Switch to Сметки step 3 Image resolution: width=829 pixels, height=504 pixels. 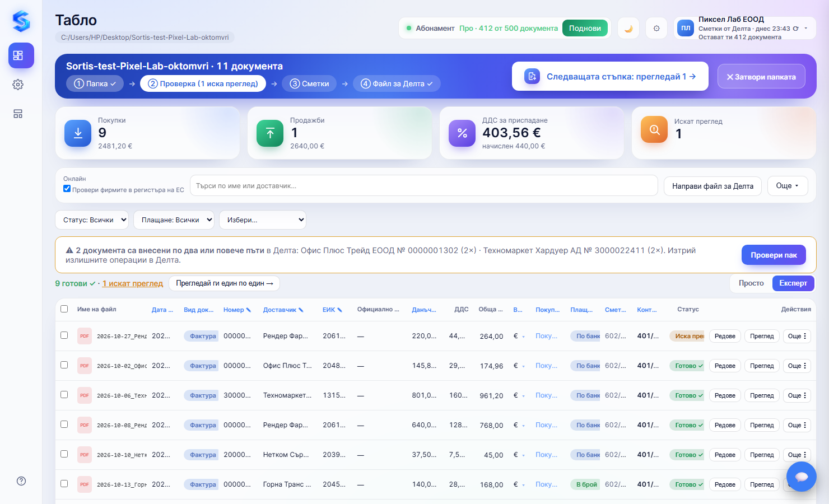(x=310, y=83)
